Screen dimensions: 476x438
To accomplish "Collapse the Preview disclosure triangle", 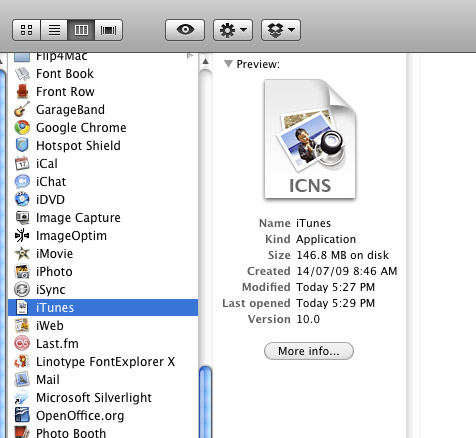I will 228,64.
